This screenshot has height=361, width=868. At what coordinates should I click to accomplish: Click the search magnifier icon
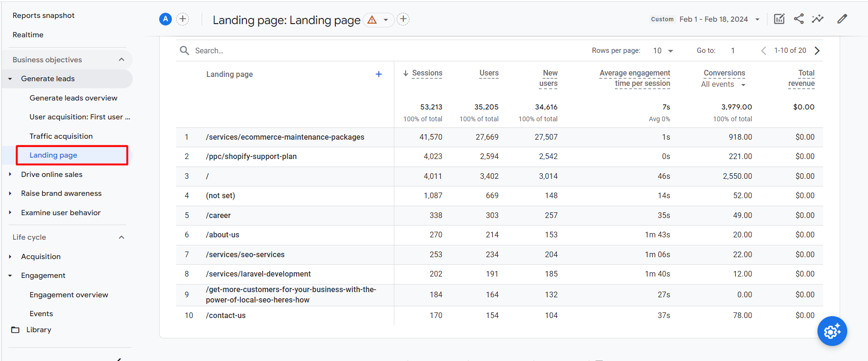pyautogui.click(x=184, y=50)
